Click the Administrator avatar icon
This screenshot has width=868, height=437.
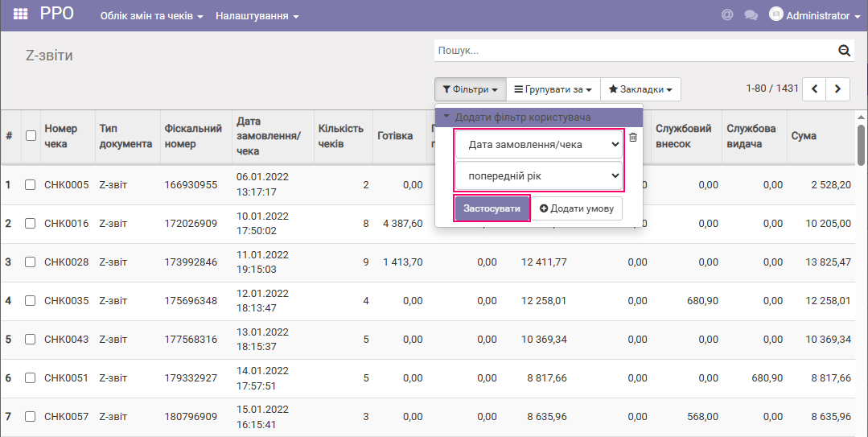pos(776,14)
